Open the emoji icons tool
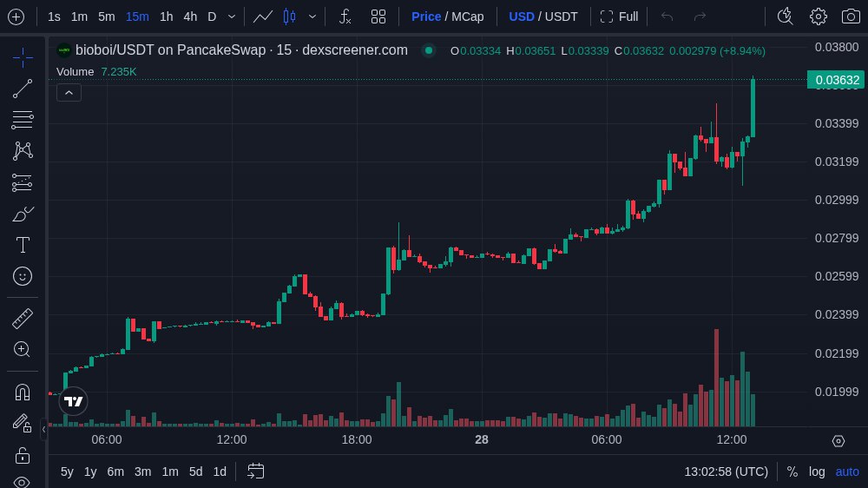This screenshot has height=488, width=868. 23,276
